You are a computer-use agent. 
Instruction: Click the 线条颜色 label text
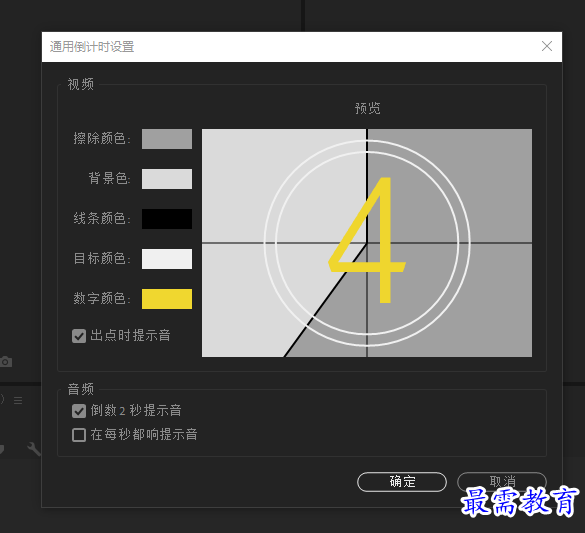[102, 218]
